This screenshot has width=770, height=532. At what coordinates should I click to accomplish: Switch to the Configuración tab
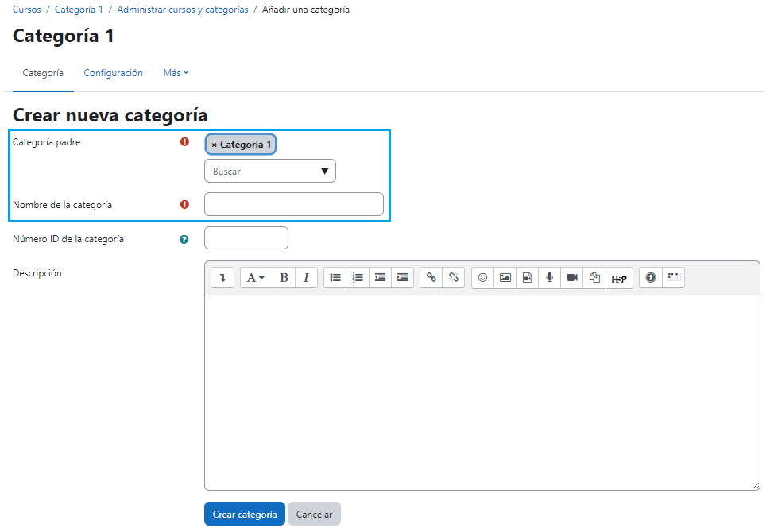coord(113,72)
